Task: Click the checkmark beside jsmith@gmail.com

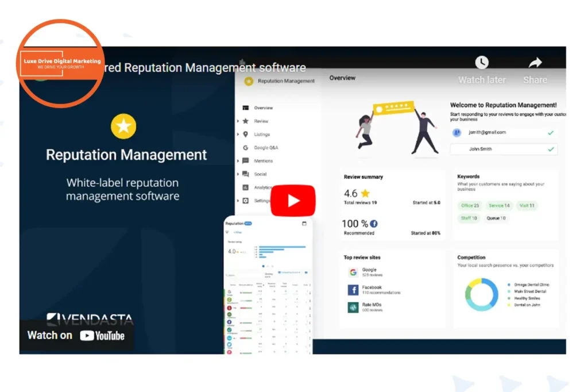Action: coord(551,133)
